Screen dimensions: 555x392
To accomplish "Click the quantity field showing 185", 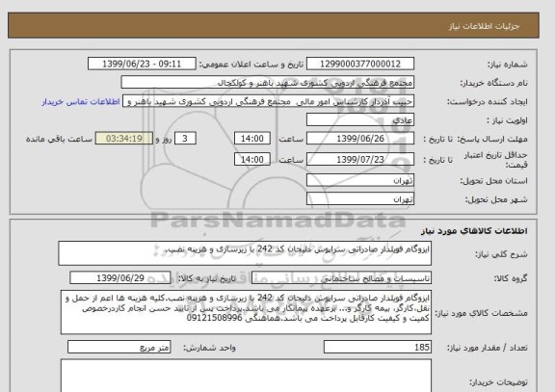I will pyautogui.click(x=378, y=347).
